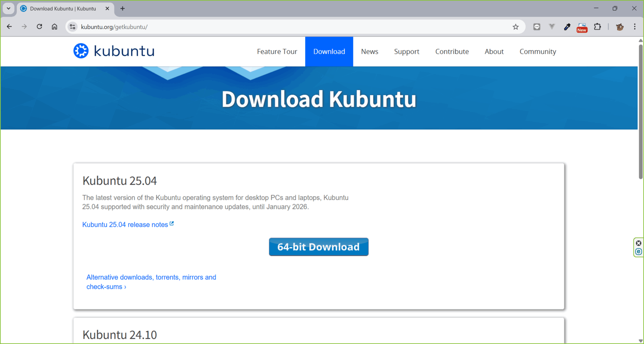644x344 pixels.
Task: Click the browser profile avatar icon
Action: 619,27
